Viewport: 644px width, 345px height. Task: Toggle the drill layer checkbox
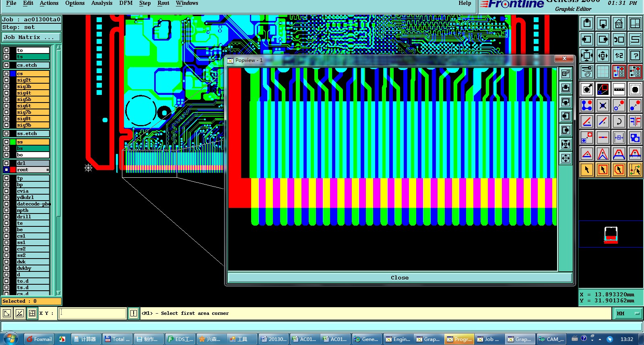click(6, 217)
